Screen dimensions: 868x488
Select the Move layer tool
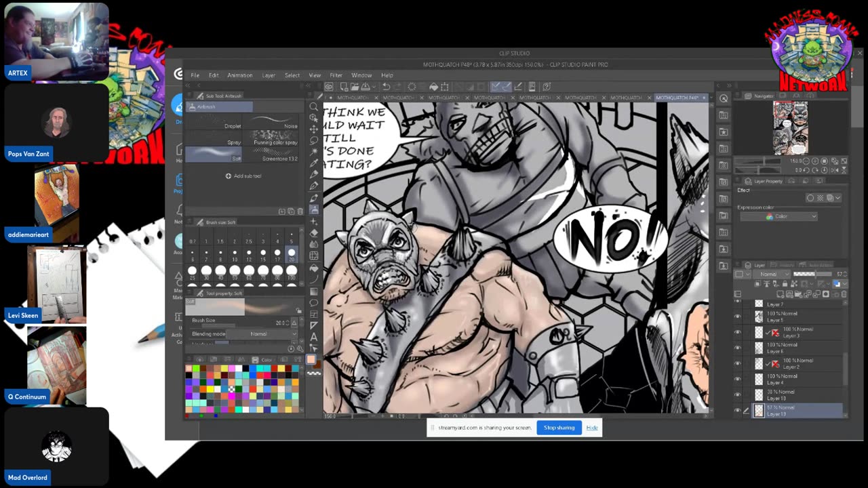pyautogui.click(x=314, y=129)
